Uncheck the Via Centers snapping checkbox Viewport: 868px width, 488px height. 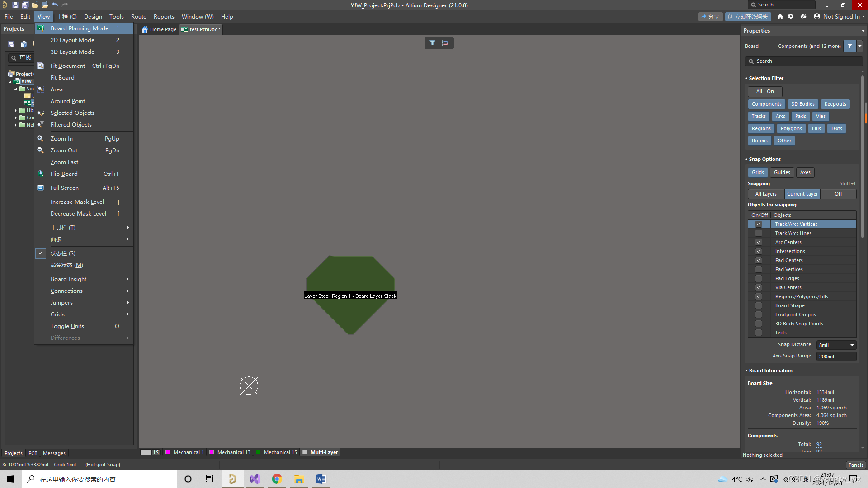tap(759, 288)
